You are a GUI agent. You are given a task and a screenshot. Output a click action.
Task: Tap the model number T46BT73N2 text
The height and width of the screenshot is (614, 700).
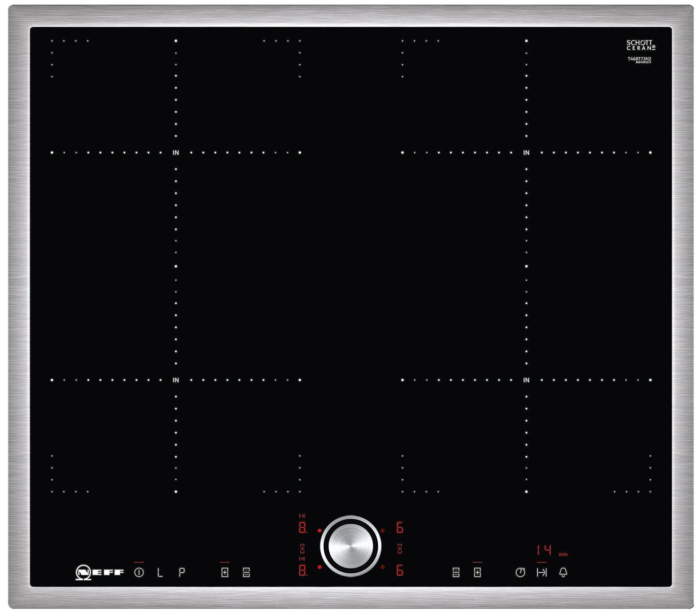(x=639, y=59)
